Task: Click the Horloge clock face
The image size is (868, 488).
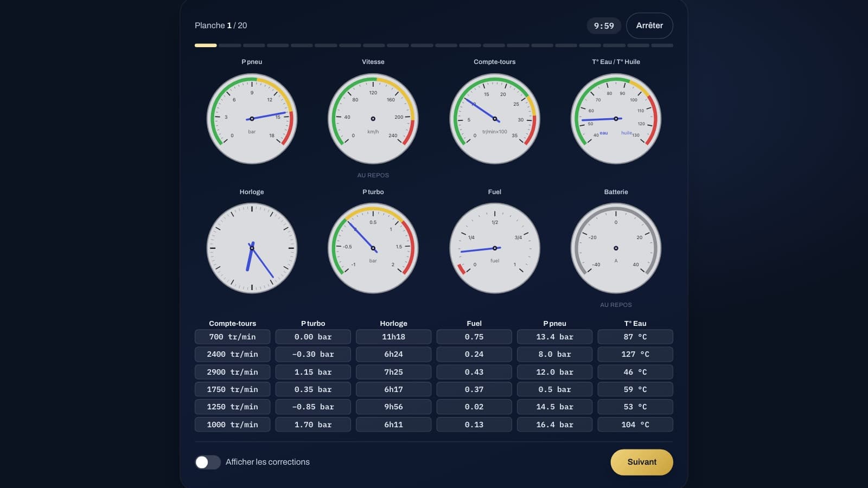Action: click(252, 248)
